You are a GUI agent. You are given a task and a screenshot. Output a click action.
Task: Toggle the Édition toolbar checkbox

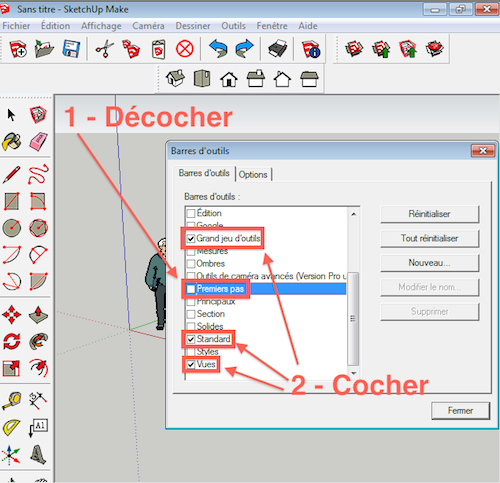(x=191, y=213)
